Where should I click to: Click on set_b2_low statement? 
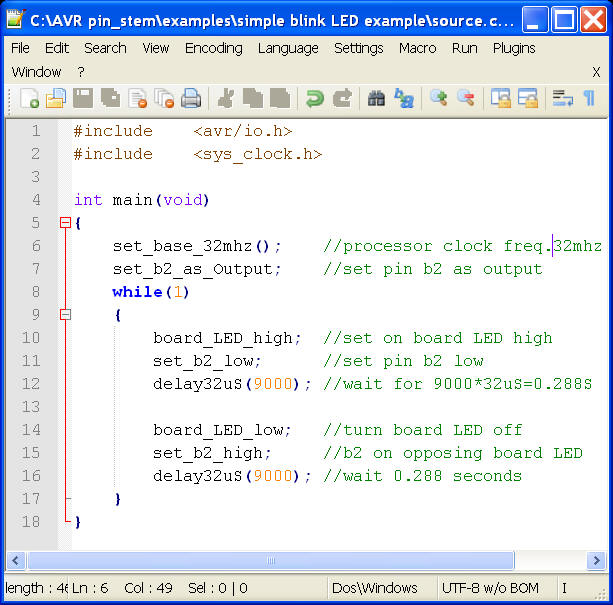pyautogui.click(x=207, y=361)
